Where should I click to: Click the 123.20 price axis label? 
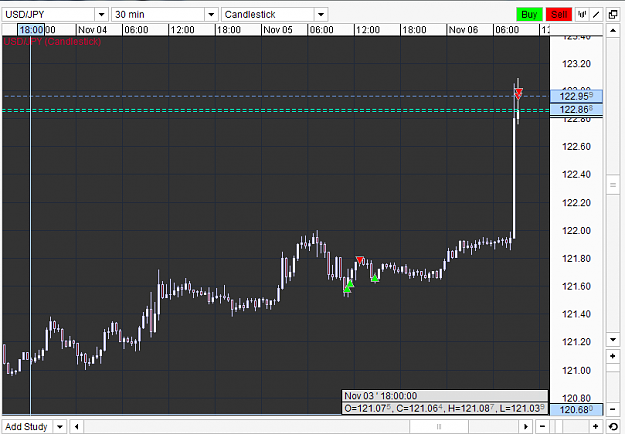(576, 64)
